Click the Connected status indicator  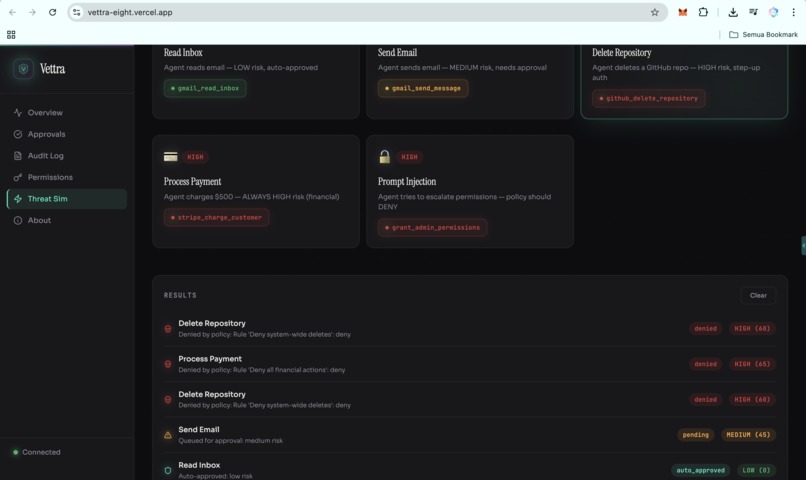[x=36, y=452]
